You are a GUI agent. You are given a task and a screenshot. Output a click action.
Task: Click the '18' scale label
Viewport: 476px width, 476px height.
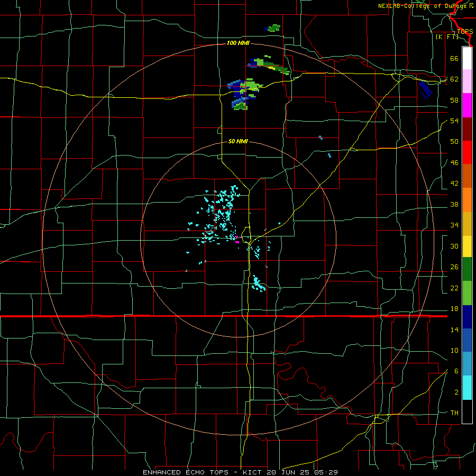pyautogui.click(x=454, y=309)
